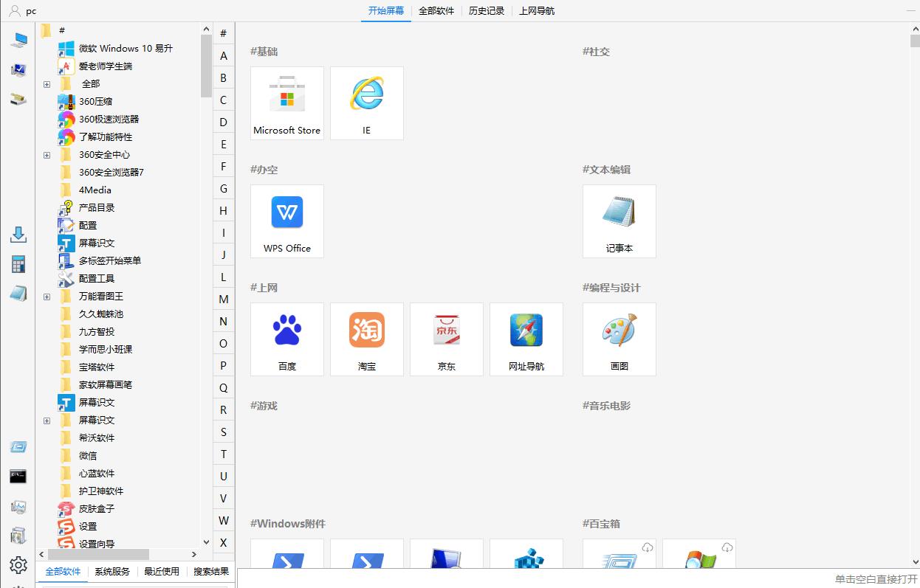Viewport: 920px width, 588px height.
Task: Expand the 屏幕识文 folder's plus node
Action: click(x=47, y=421)
